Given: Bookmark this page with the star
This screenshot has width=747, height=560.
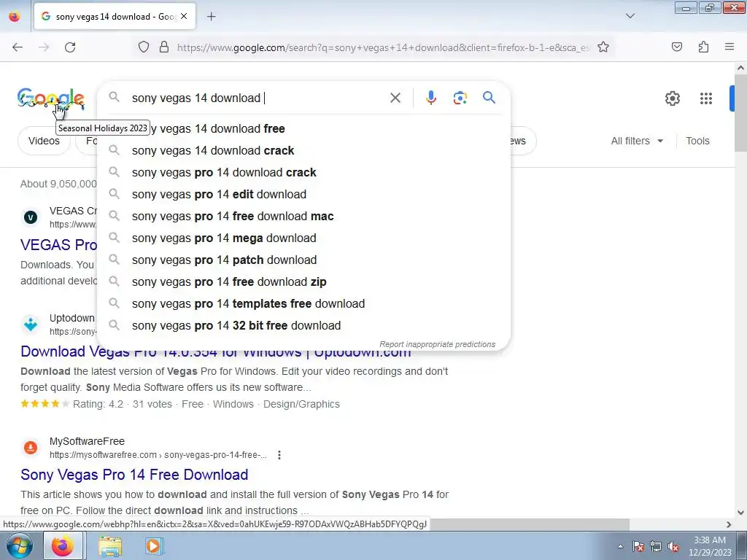Looking at the screenshot, I should 603,47.
